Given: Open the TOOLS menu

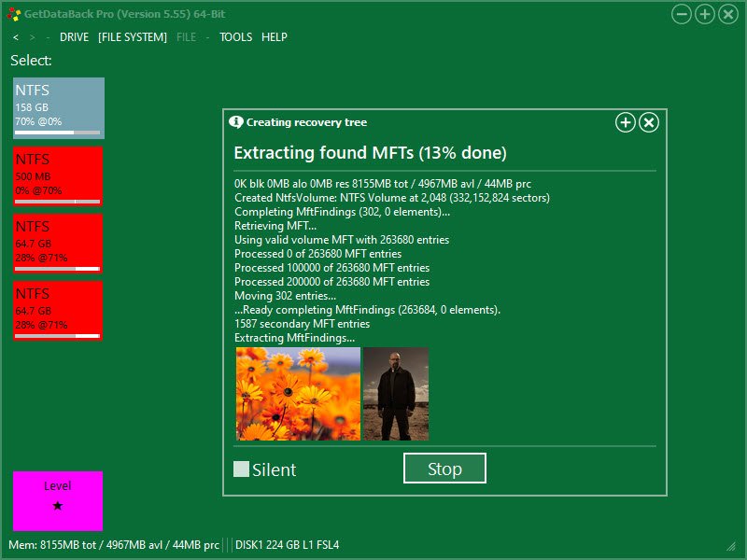Looking at the screenshot, I should (236, 37).
